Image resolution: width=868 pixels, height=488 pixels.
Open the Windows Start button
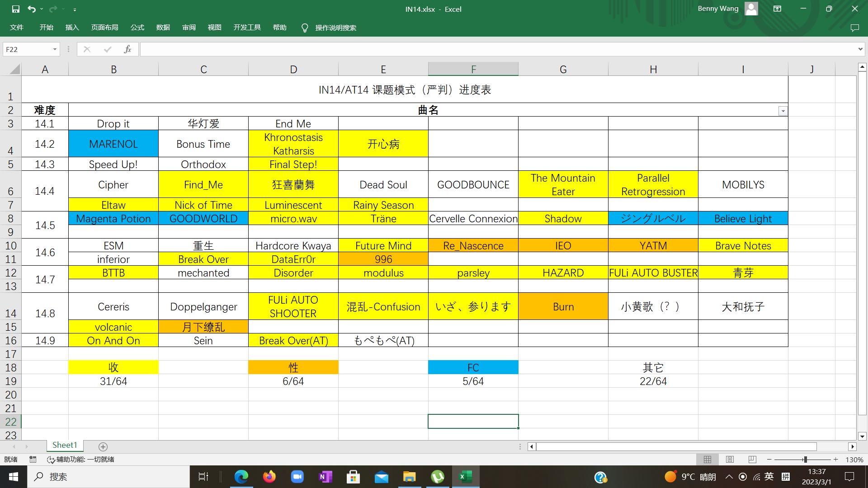tap(13, 477)
